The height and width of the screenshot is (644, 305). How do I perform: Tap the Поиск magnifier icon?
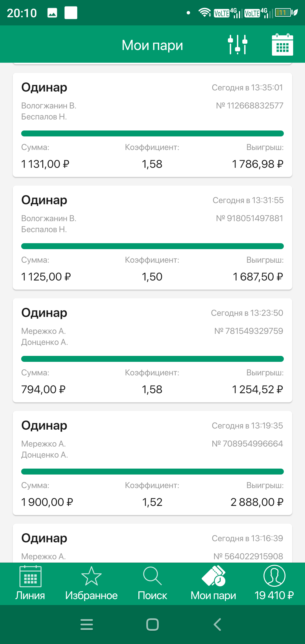(152, 576)
